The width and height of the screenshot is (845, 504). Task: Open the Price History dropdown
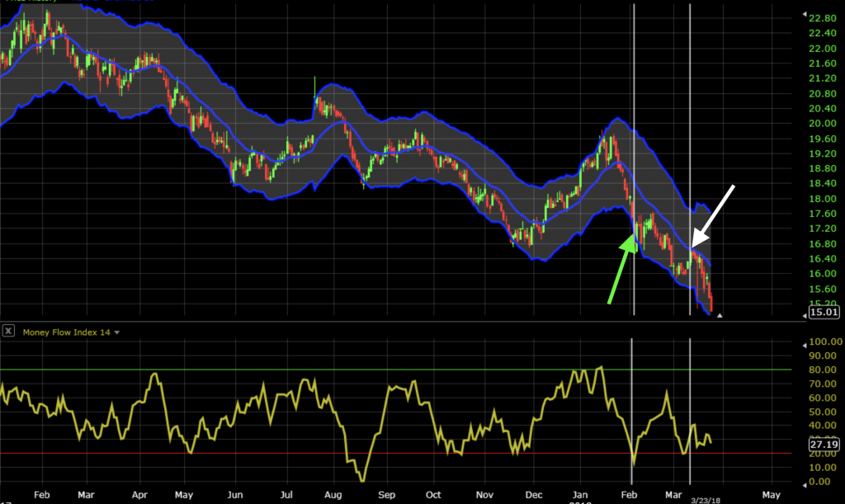(x=63, y=2)
